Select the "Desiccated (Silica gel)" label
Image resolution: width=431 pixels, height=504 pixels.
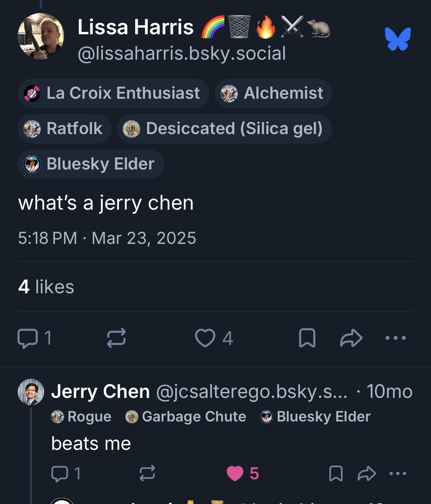[224, 129]
